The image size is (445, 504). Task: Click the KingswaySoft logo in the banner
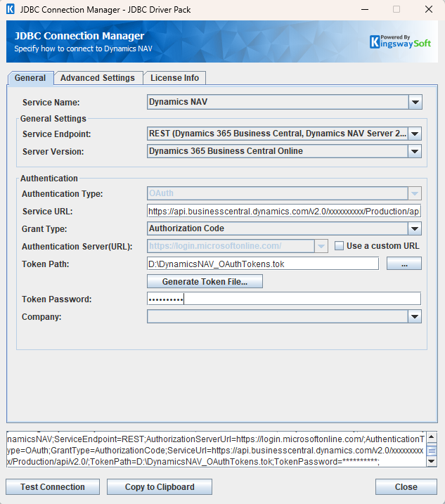click(400, 41)
